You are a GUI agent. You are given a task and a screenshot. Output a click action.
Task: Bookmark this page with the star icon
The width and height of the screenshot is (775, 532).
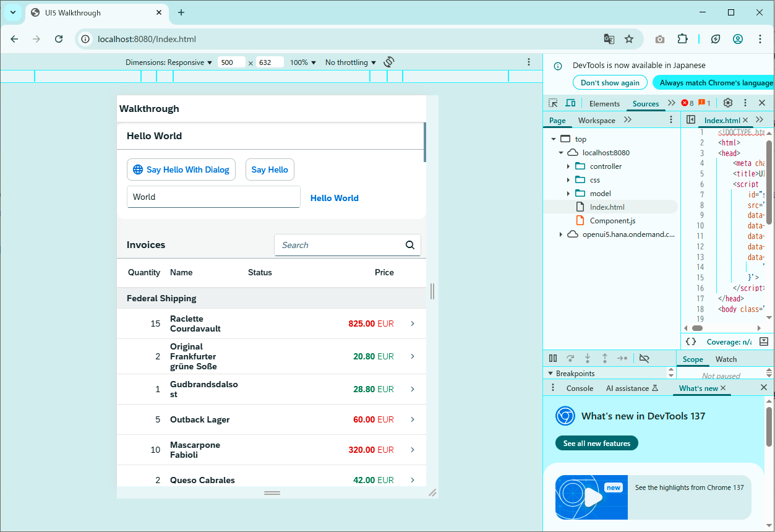pos(629,39)
